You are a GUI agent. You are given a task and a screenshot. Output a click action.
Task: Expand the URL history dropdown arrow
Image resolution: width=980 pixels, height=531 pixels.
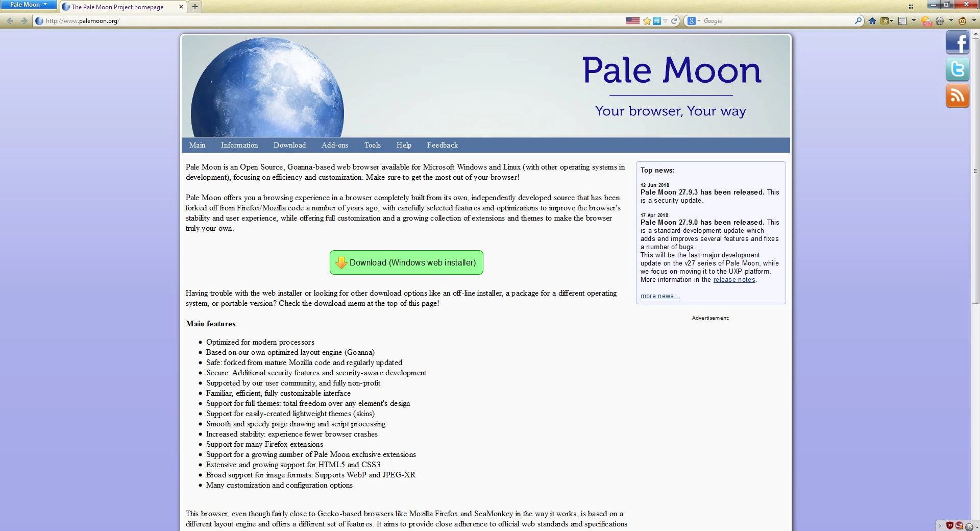665,21
